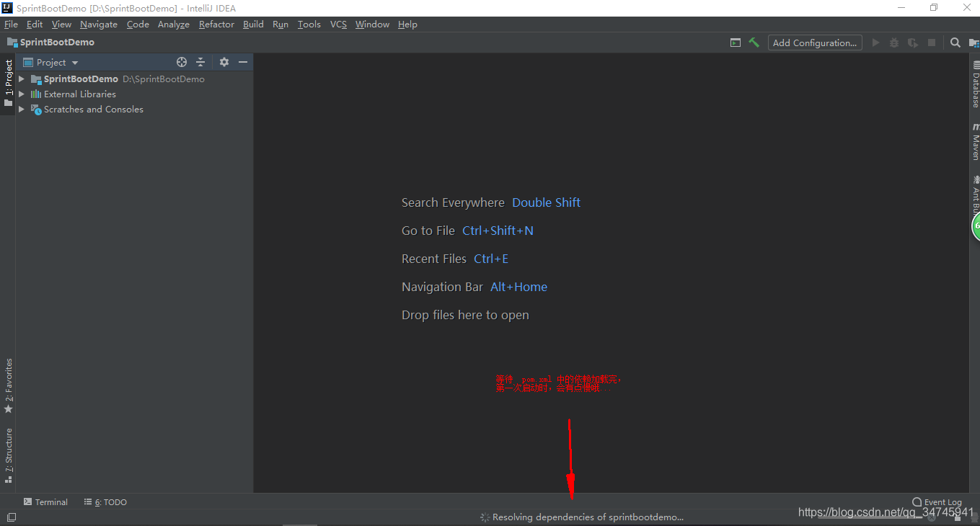Click the Search Everywhere magnifier icon
Screen dimensions: 980x526
point(955,43)
